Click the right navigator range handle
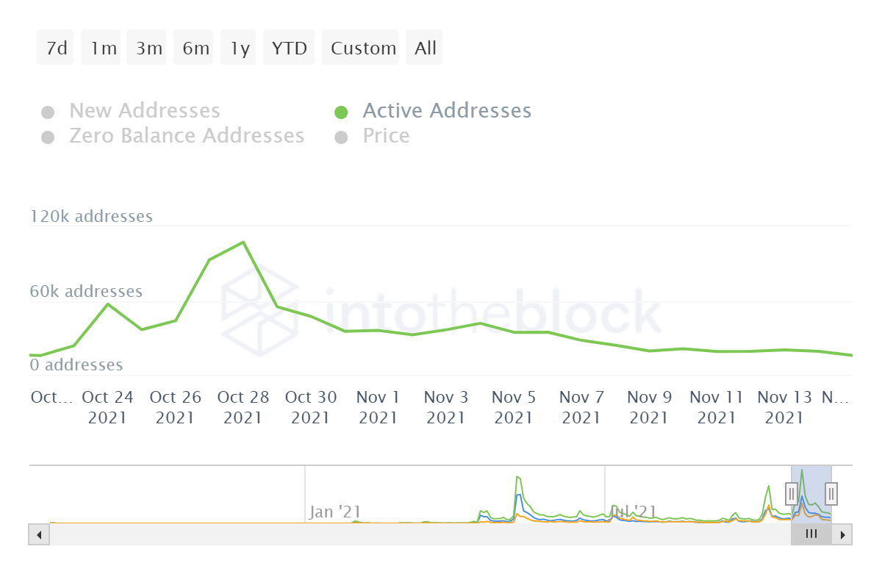The width and height of the screenshot is (882, 588). click(831, 492)
